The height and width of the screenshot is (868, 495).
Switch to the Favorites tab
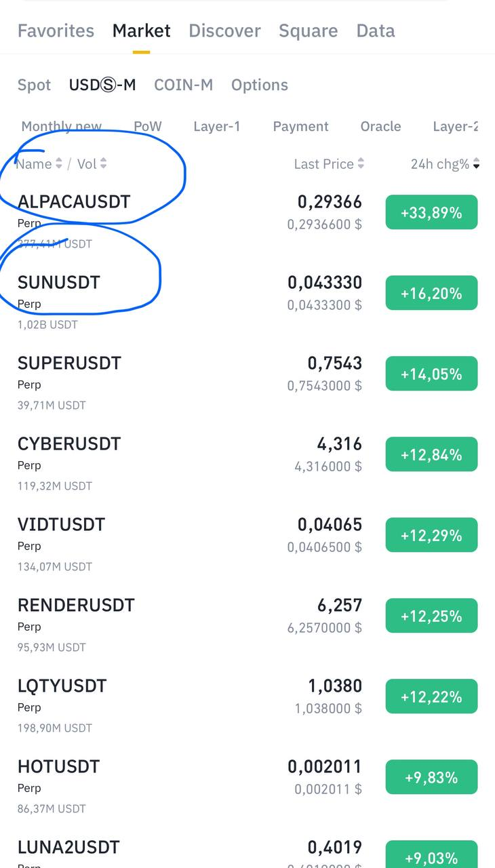pyautogui.click(x=56, y=31)
